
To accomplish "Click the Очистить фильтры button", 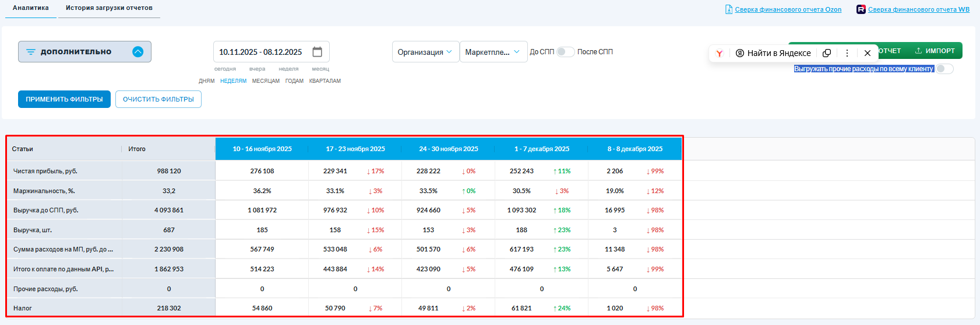I will point(158,99).
